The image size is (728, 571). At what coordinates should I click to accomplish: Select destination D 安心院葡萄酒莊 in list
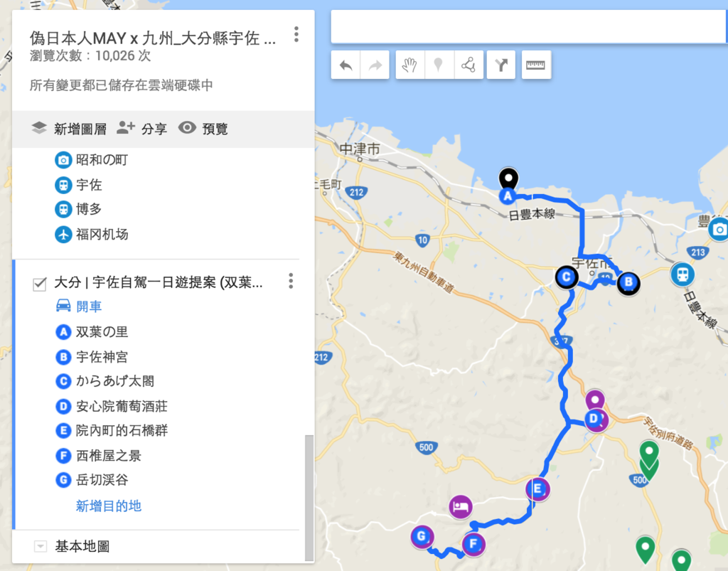(x=112, y=407)
